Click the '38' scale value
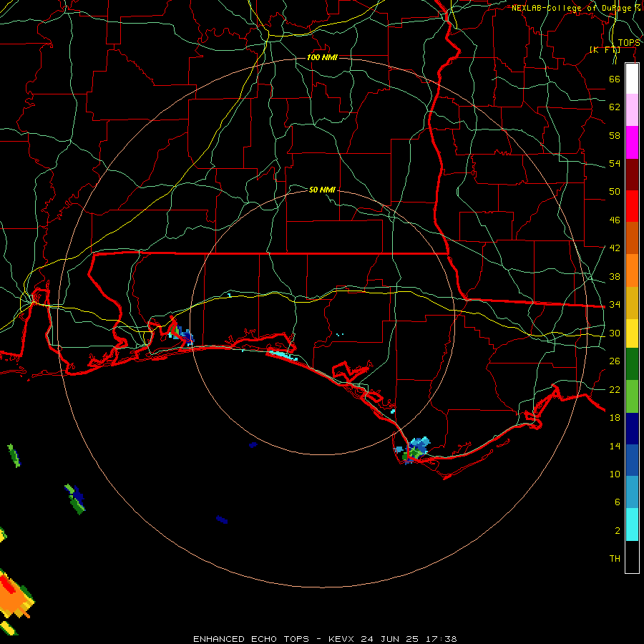The height and width of the screenshot is (644, 644). click(615, 276)
